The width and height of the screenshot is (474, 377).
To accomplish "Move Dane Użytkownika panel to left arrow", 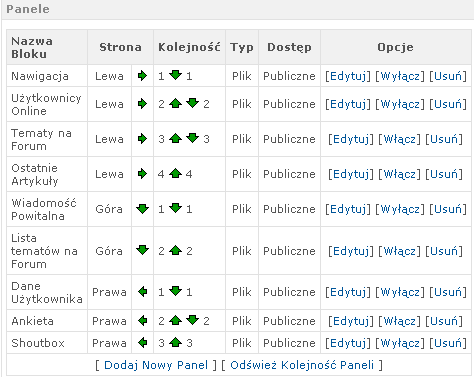I will (x=143, y=292).
